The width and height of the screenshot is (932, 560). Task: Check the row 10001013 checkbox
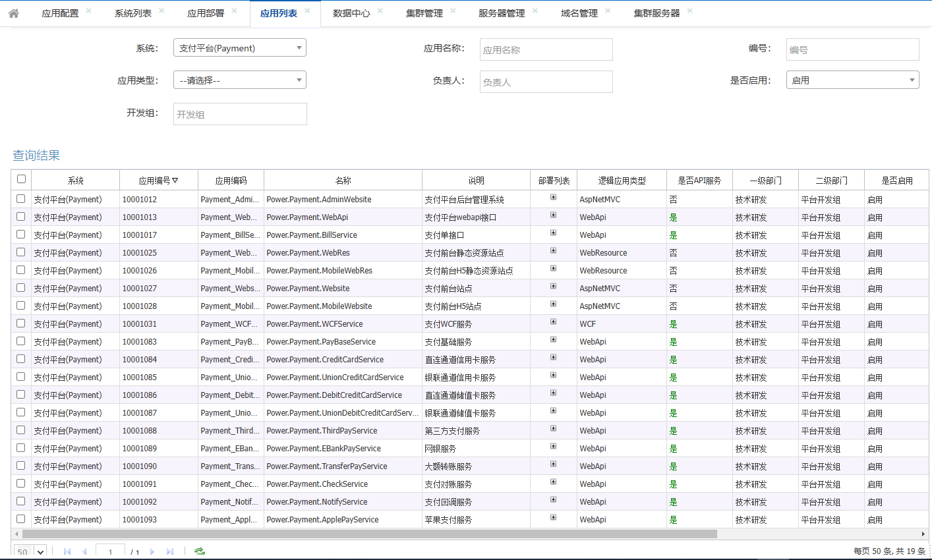(21, 216)
